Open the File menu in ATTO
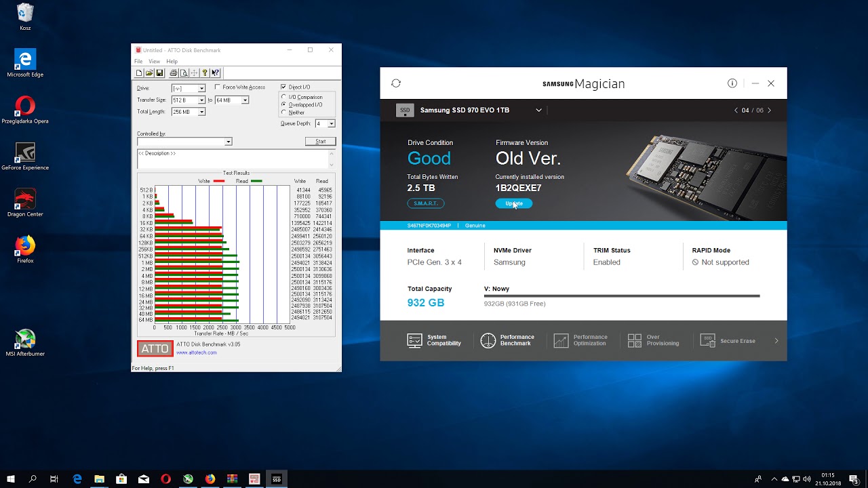The image size is (868, 488). pos(138,62)
